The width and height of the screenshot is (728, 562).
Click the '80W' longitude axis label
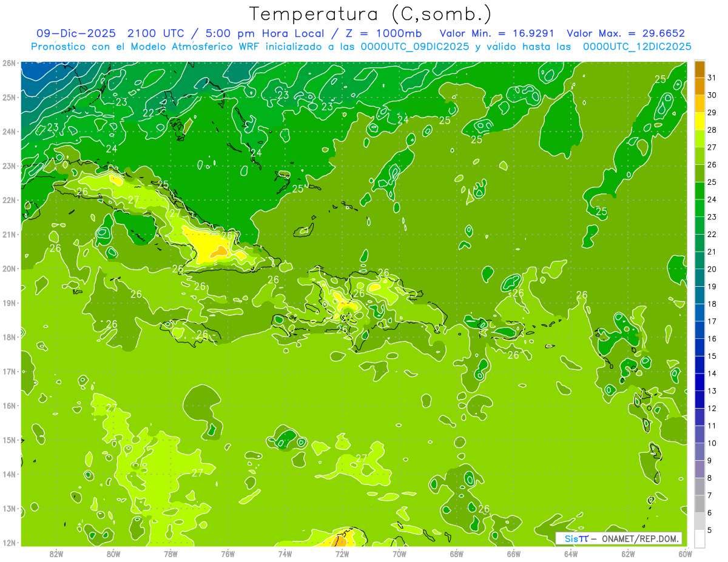(113, 554)
